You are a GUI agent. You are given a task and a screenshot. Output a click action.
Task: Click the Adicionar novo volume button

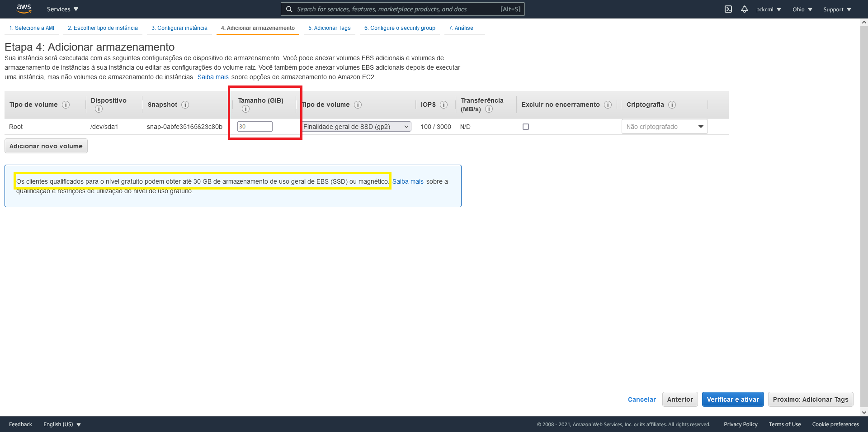pyautogui.click(x=46, y=146)
